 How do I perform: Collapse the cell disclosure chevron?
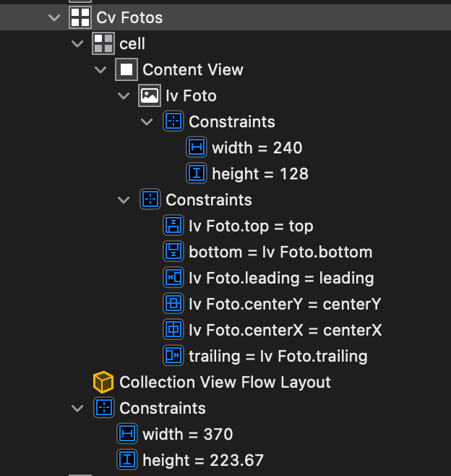point(77,43)
